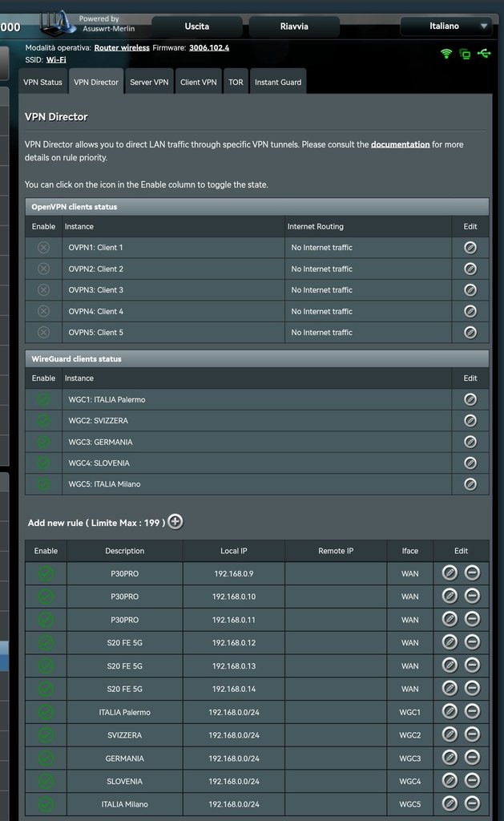The width and height of the screenshot is (504, 821).
Task: Delete the P30PRO rule for 192.168.0.9
Action: tap(472, 573)
